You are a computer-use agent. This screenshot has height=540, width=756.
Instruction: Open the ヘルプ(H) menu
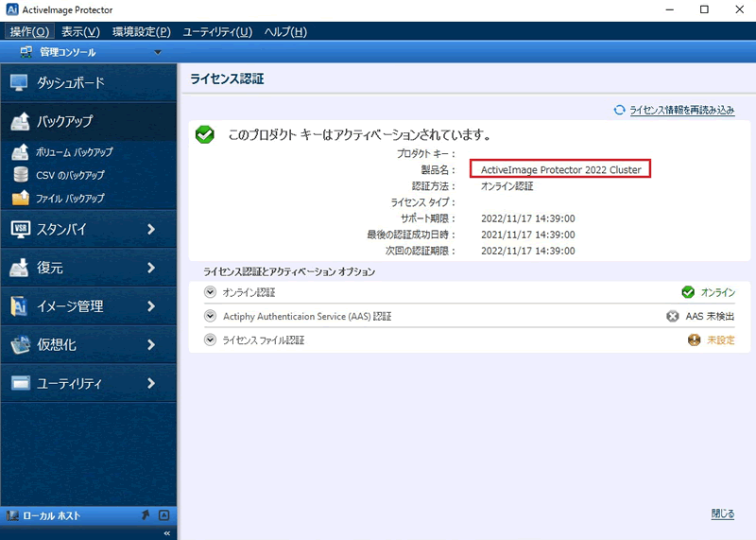(x=285, y=32)
